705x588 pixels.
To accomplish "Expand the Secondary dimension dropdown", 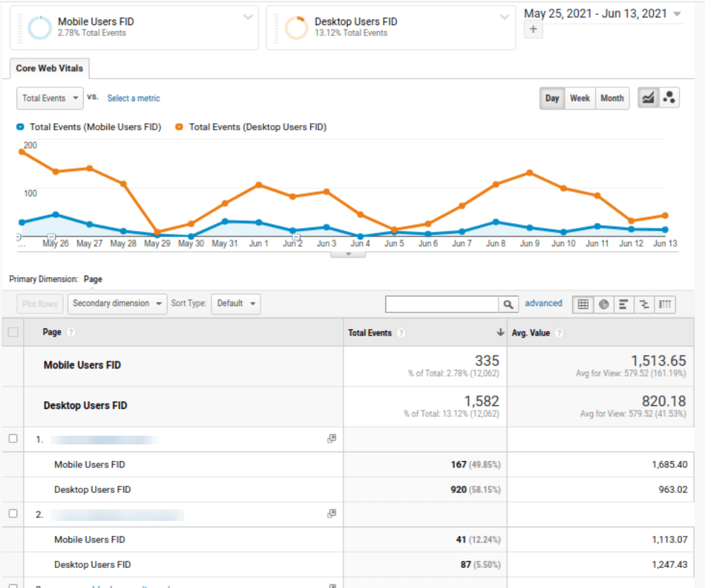I will [117, 304].
